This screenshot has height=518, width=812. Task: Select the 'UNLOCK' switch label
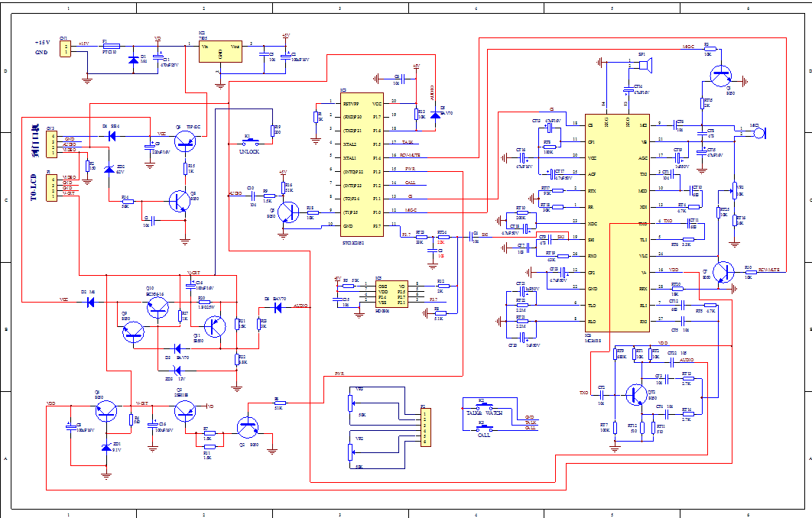(249, 151)
